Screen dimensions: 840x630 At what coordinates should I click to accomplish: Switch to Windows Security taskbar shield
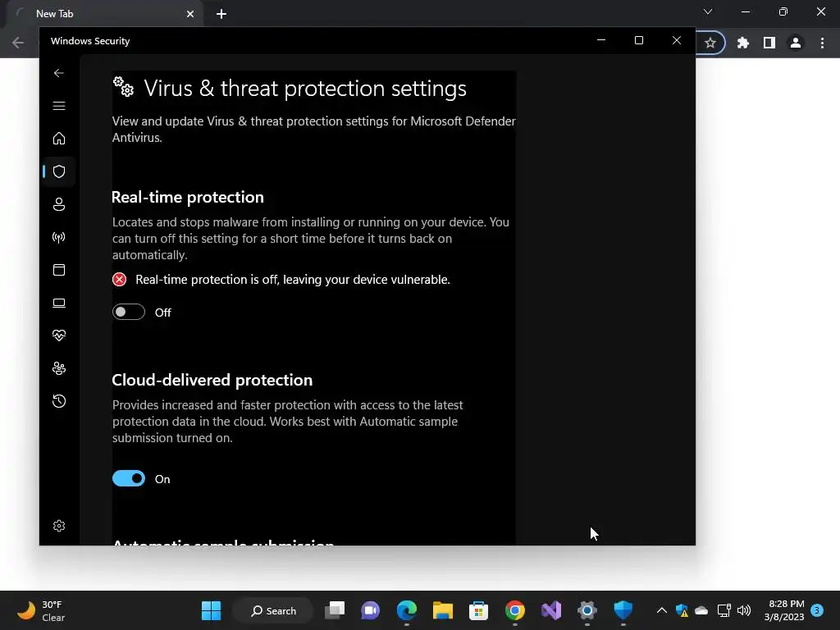pyautogui.click(x=623, y=610)
